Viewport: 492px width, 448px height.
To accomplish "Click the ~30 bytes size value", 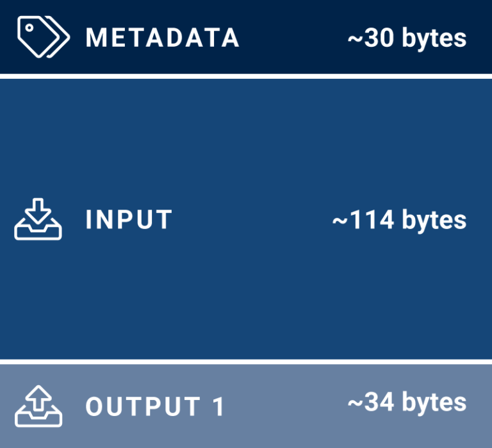I will tap(407, 38).
